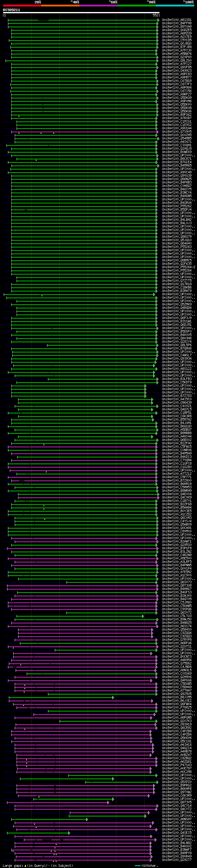Select label UniRef100_A5DBU7

(176, 430)
